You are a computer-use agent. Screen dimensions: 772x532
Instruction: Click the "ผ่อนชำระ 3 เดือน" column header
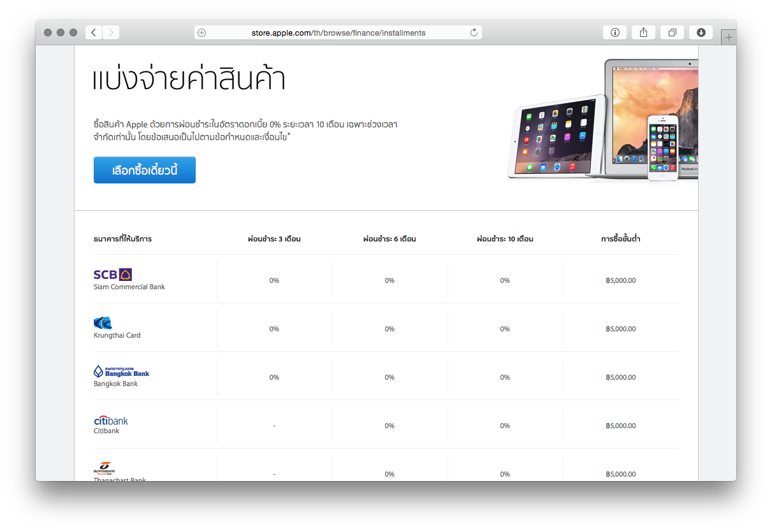[x=274, y=239]
